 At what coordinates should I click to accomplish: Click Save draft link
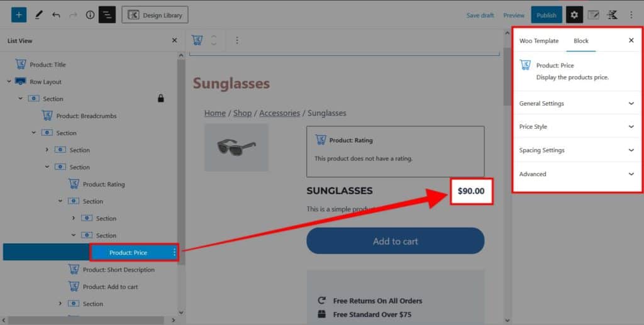click(480, 15)
